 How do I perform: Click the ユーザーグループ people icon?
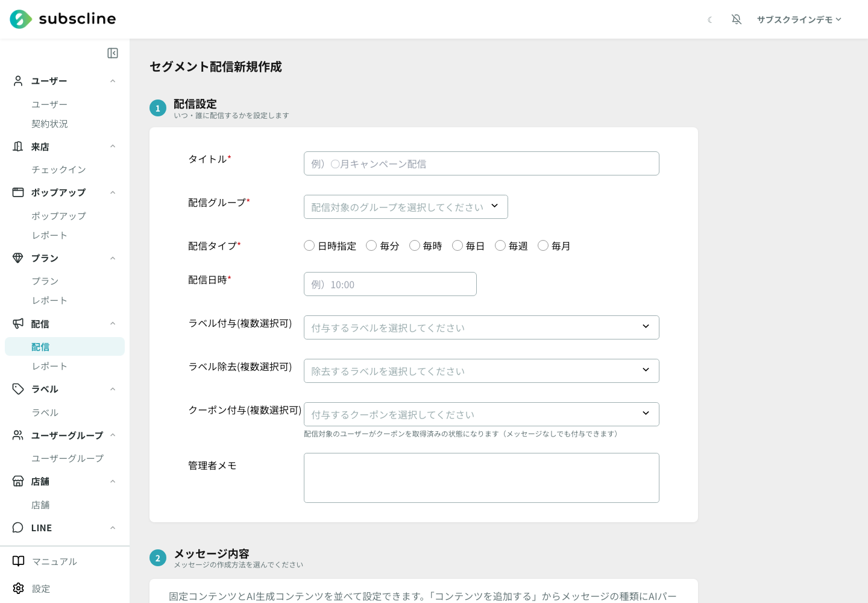(x=18, y=435)
